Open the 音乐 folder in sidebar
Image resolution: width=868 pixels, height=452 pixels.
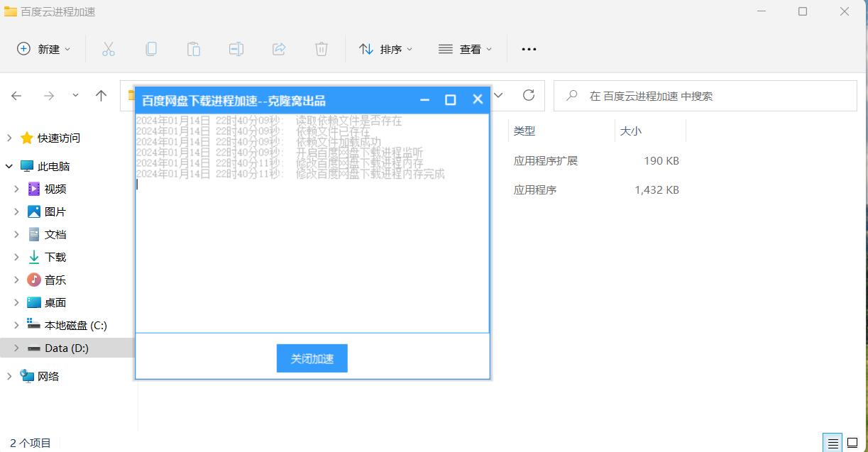pos(55,280)
